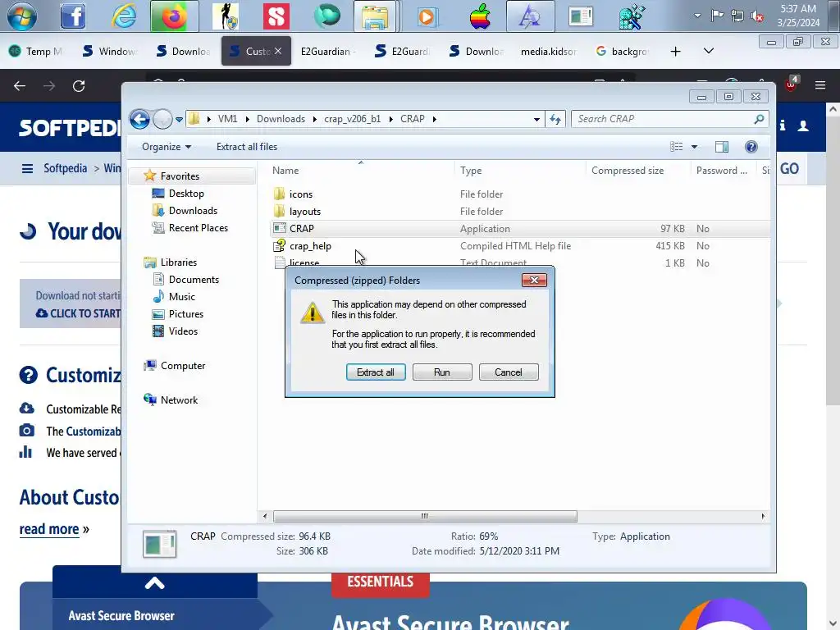Image resolution: width=840 pixels, height=630 pixels.
Task: Switch to the media.kidsor browser tab
Action: click(549, 52)
